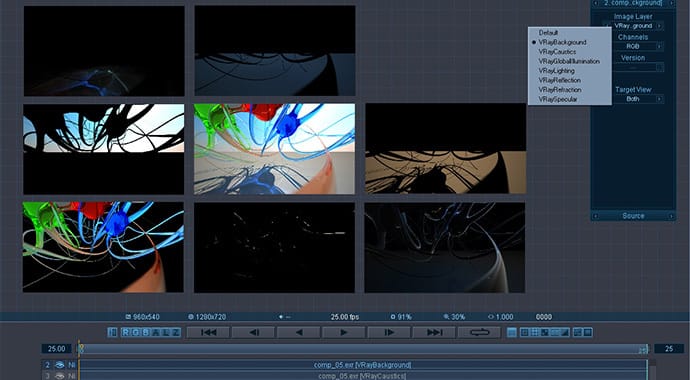Toggle visibility eye of layer 2
Screen dimensions: 690x380
(x=59, y=365)
